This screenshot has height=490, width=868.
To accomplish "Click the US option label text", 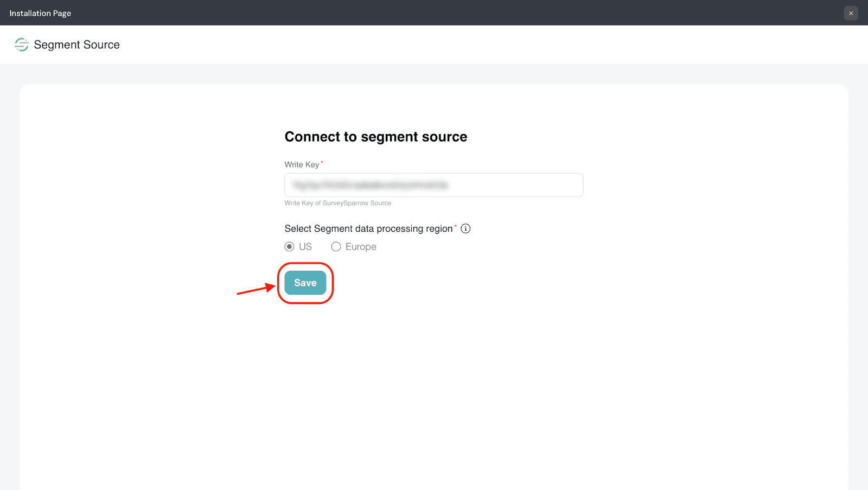I will pos(305,247).
